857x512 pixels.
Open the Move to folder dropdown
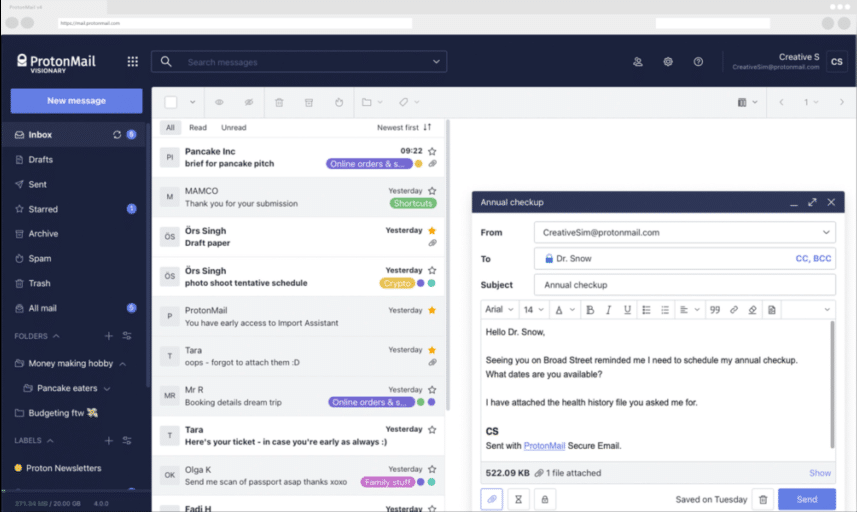[371, 102]
